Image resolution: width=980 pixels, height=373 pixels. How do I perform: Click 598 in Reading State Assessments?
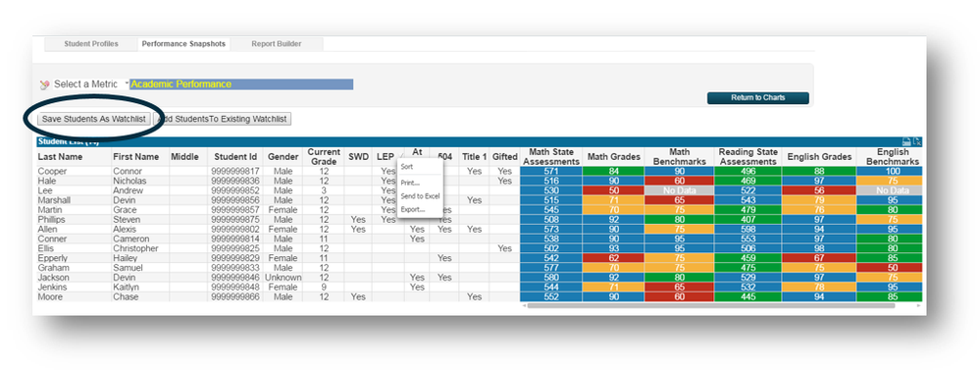[x=748, y=229]
